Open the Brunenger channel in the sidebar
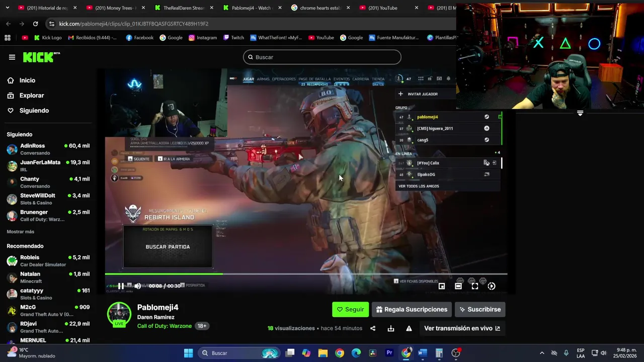 pos(48,216)
